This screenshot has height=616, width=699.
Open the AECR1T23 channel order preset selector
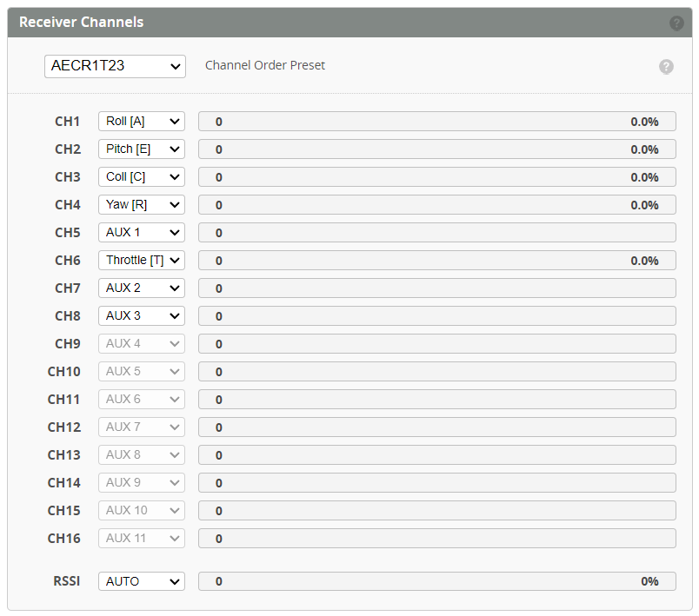coord(115,66)
